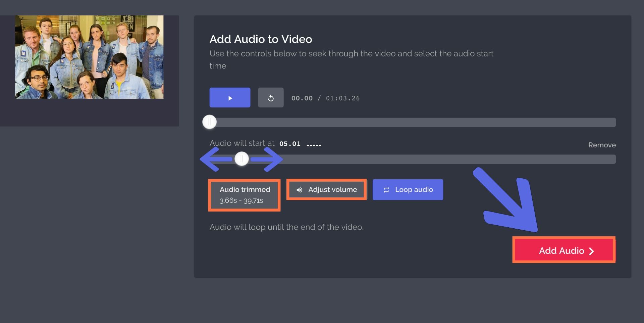Toggle the Loop audio option
The width and height of the screenshot is (644, 323).
click(408, 190)
